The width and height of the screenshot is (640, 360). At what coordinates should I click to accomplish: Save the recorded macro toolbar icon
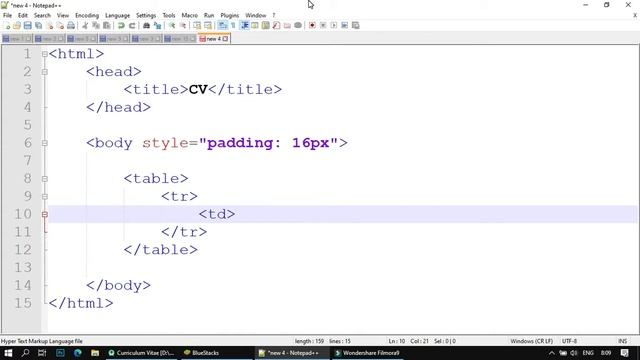(x=356, y=25)
